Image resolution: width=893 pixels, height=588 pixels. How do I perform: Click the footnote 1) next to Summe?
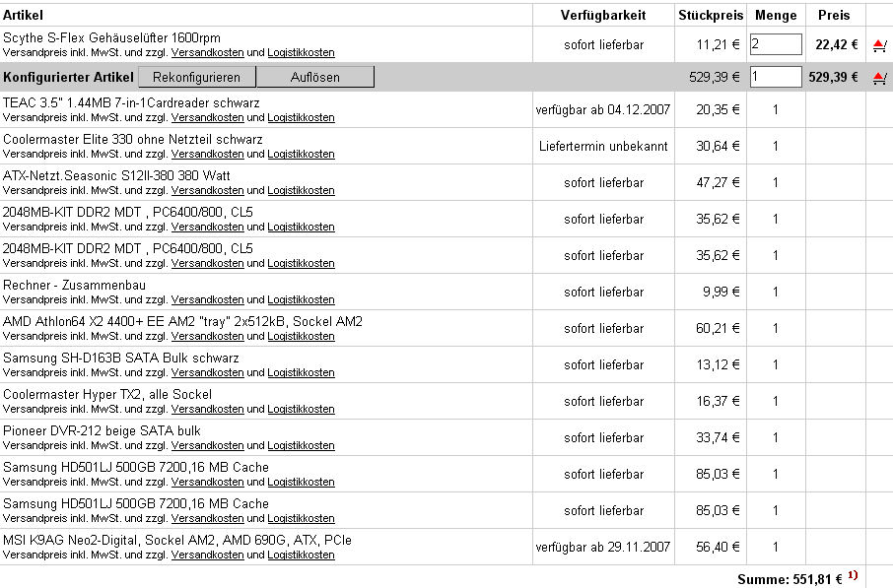point(853,575)
